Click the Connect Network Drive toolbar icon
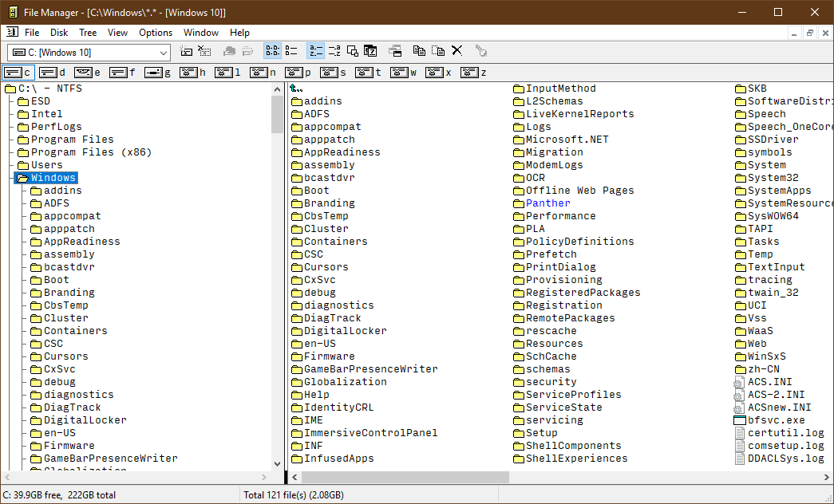 tap(187, 50)
